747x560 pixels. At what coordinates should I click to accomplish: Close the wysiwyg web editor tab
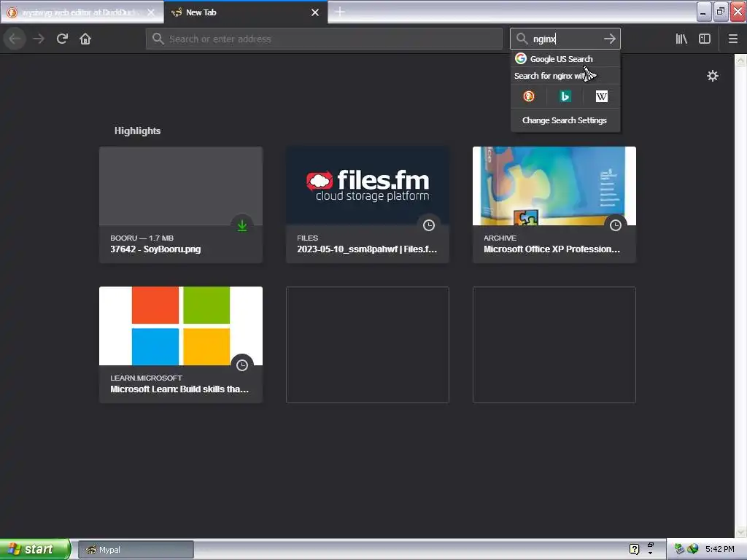pos(151,12)
